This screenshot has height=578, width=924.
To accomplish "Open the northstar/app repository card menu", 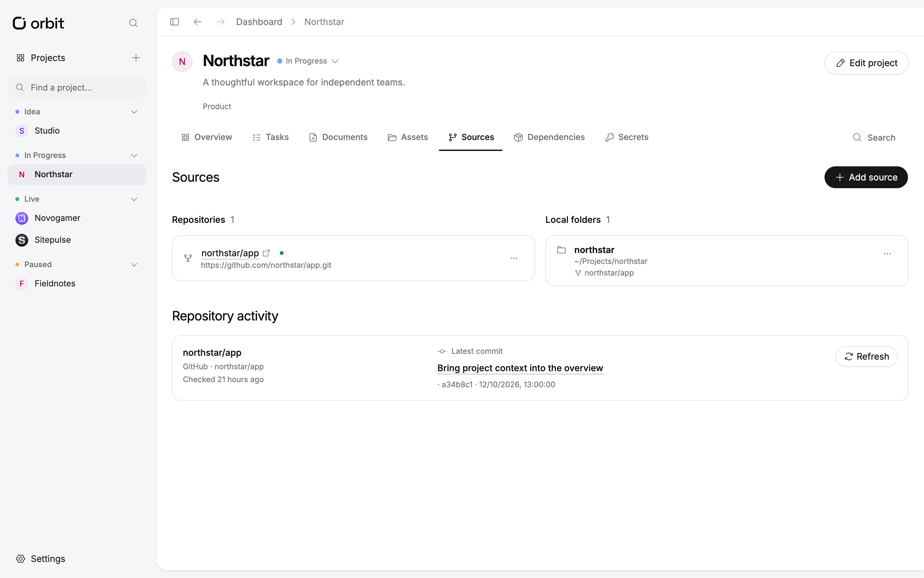I will point(514,258).
